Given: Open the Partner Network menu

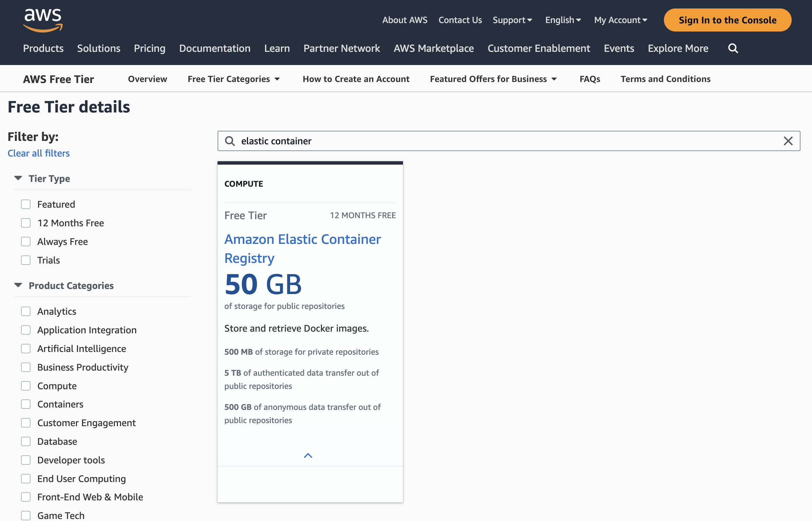Looking at the screenshot, I should coord(342,48).
